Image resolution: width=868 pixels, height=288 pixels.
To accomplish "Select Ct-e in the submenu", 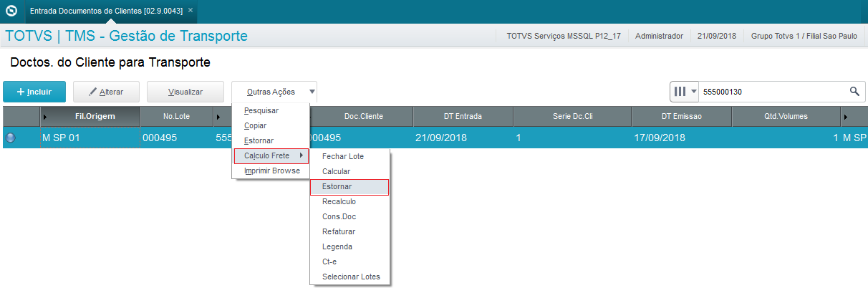I will point(349,261).
